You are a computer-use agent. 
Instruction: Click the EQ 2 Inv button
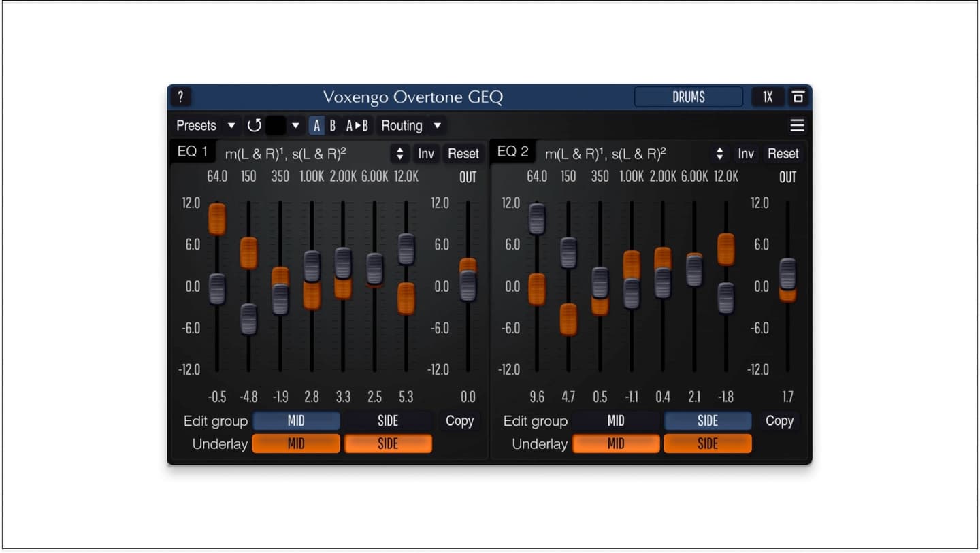(746, 154)
